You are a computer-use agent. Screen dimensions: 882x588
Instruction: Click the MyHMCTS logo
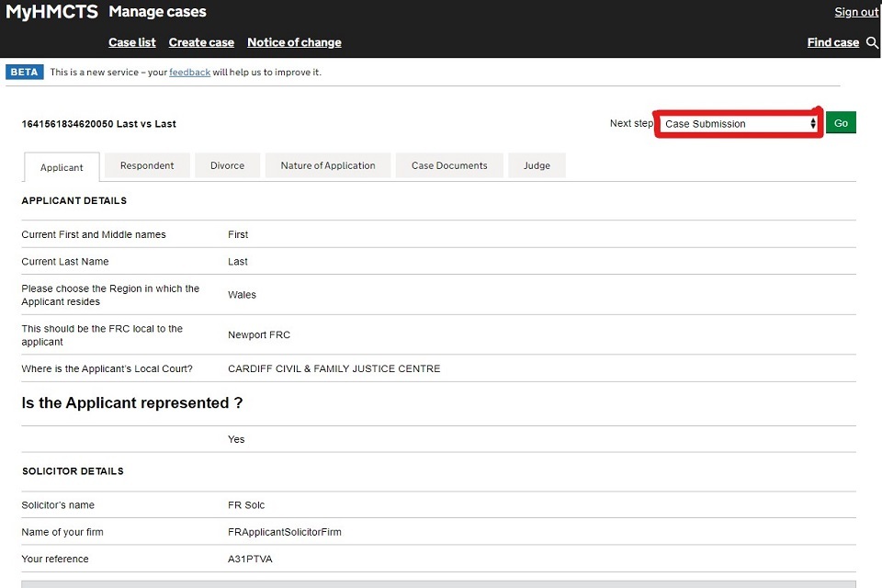tap(51, 12)
